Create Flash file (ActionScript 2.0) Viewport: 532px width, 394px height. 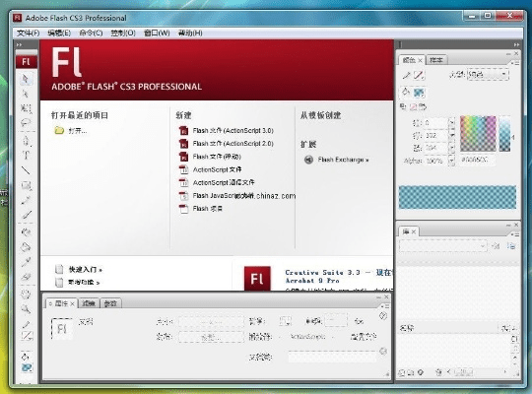pos(227,144)
